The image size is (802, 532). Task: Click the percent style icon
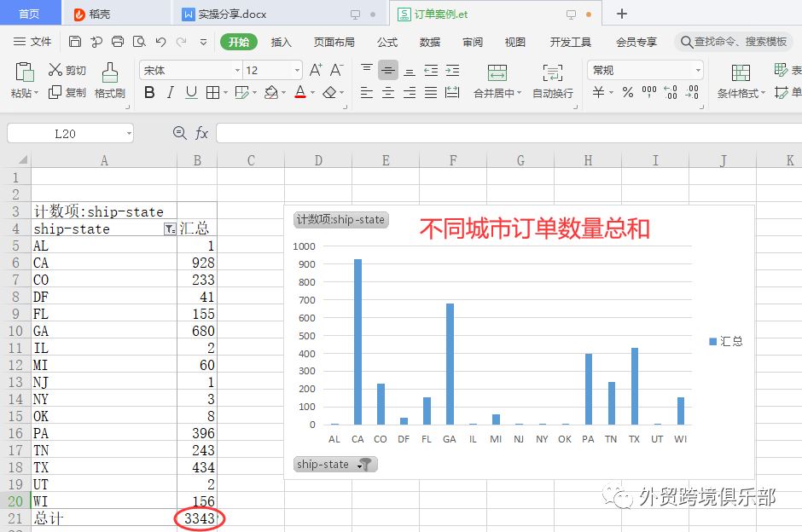coord(628,92)
